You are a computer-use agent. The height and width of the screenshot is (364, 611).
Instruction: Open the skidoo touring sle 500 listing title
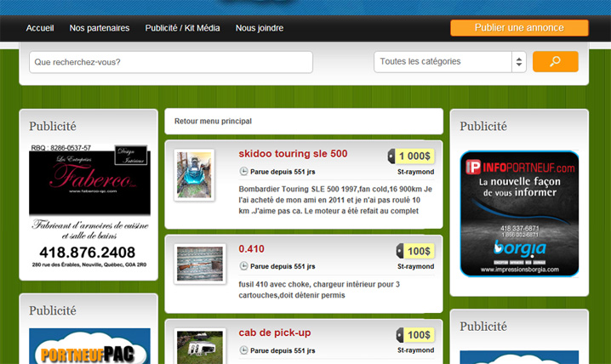tap(293, 154)
